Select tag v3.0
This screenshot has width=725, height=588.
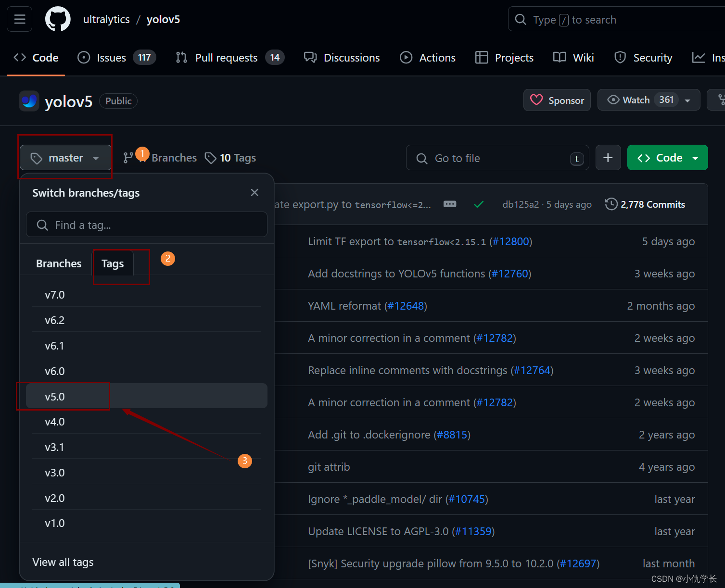pyautogui.click(x=147, y=473)
